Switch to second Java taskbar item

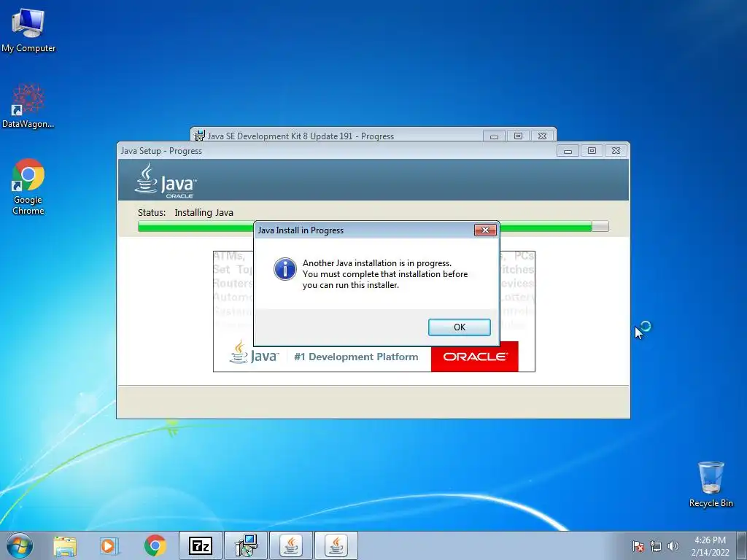pos(336,545)
